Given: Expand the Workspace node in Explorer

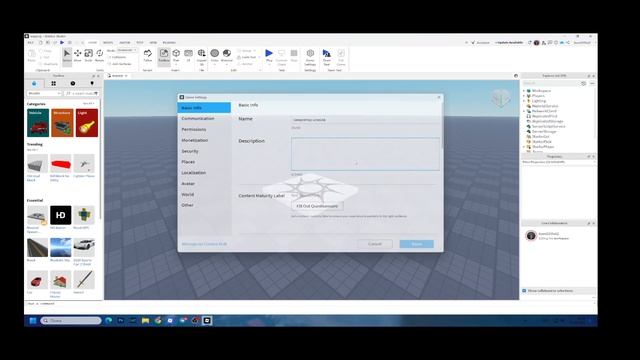Looking at the screenshot, I should (x=524, y=91).
